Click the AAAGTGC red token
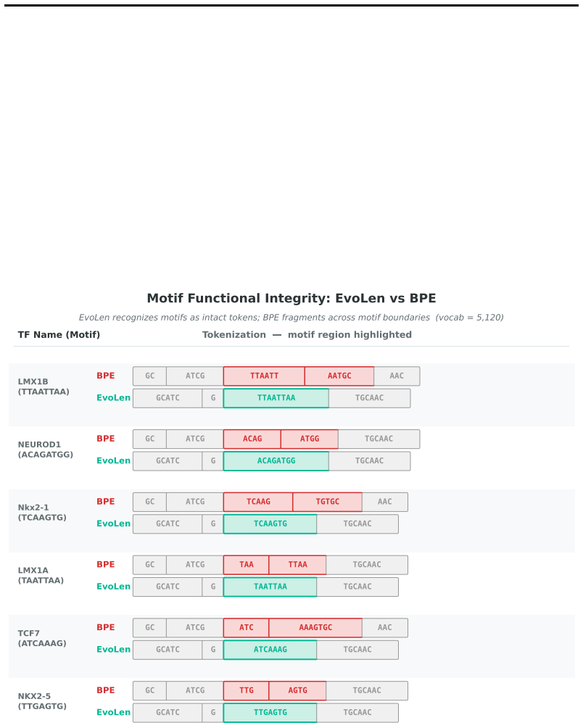This screenshot has width=583, height=728. click(x=315, y=628)
